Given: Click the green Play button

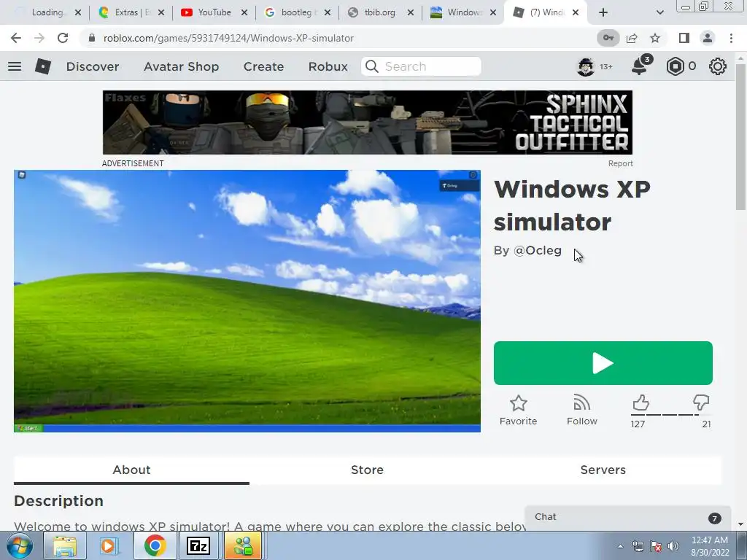Looking at the screenshot, I should coord(603,363).
